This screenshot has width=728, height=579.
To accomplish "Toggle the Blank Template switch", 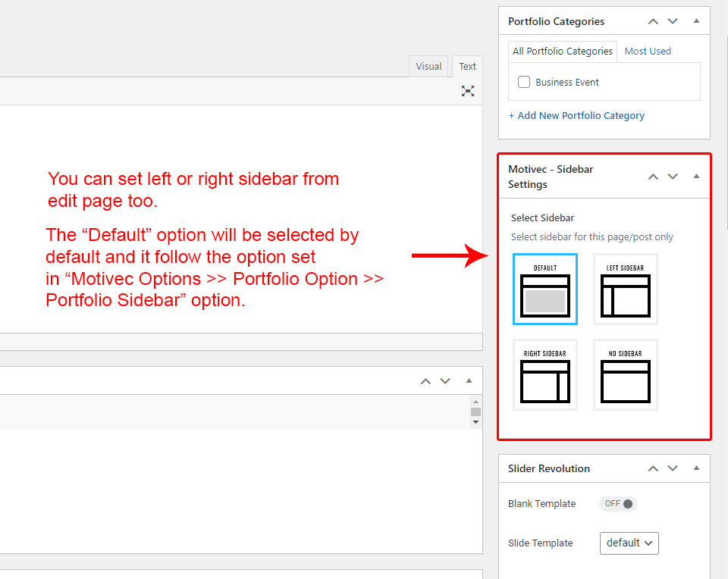I will tap(618, 504).
